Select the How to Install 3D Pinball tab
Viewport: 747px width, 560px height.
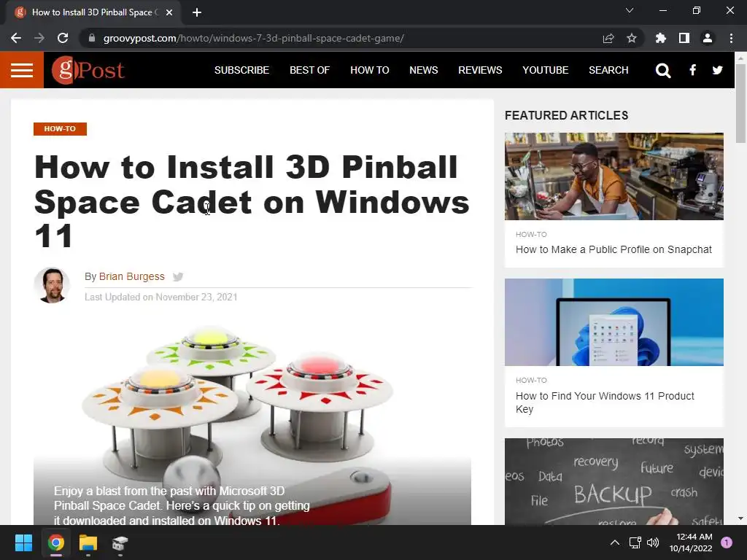pyautogui.click(x=93, y=12)
